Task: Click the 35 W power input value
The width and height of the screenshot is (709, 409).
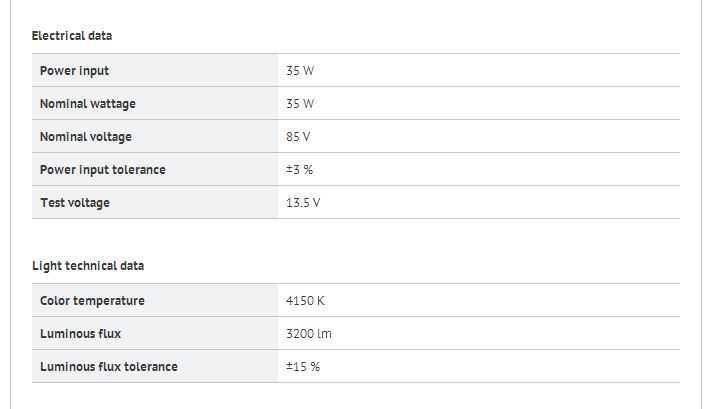Action: [300, 71]
